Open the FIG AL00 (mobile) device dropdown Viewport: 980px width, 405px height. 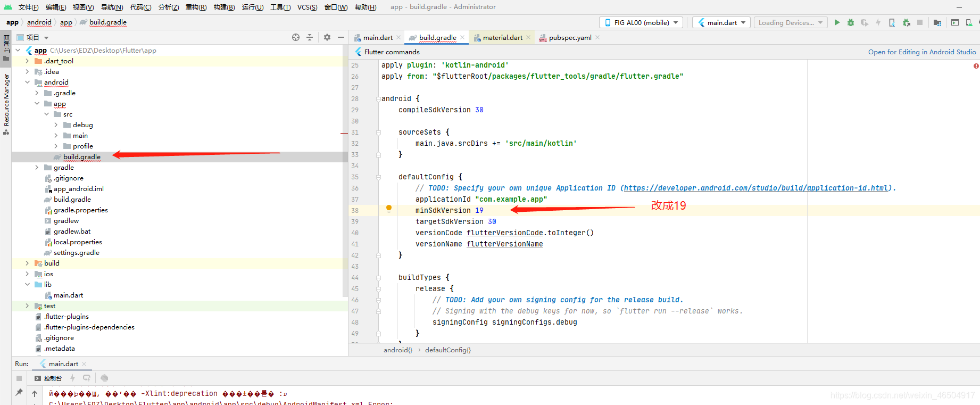[642, 22]
